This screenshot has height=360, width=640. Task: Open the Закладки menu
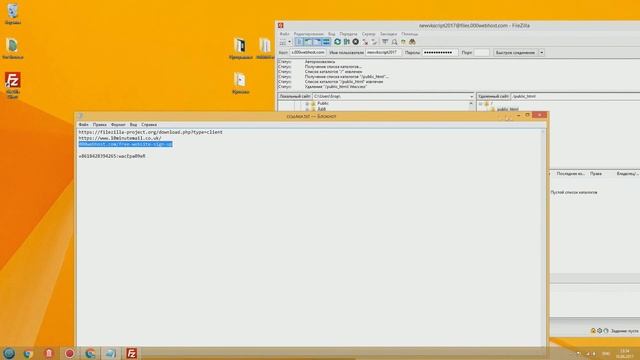tap(388, 34)
